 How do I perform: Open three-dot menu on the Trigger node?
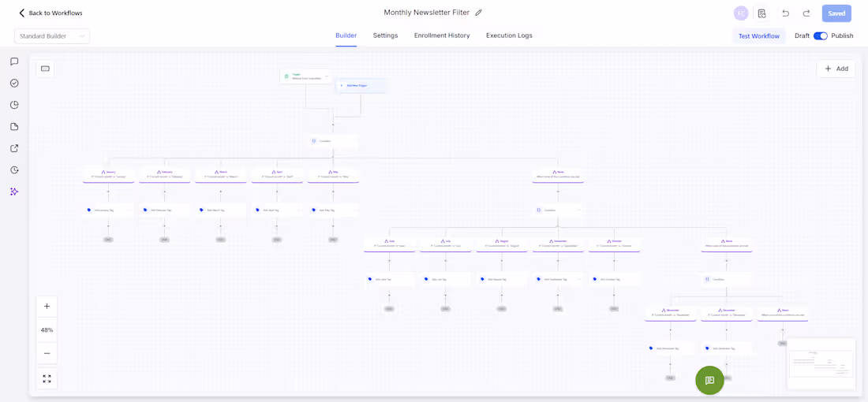[327, 76]
